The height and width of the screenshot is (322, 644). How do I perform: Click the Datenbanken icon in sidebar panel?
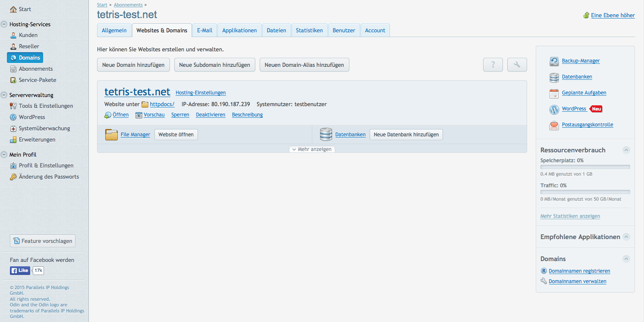pos(554,77)
